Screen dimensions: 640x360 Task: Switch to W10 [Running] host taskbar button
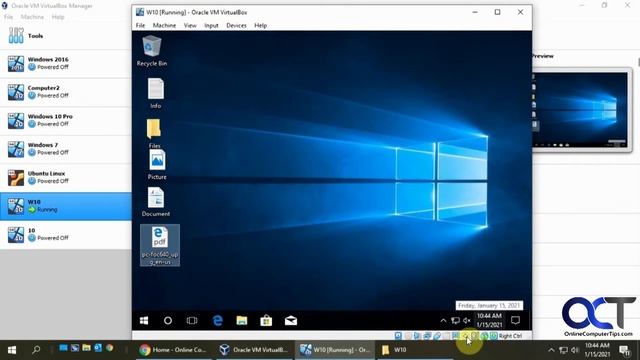(x=335, y=350)
